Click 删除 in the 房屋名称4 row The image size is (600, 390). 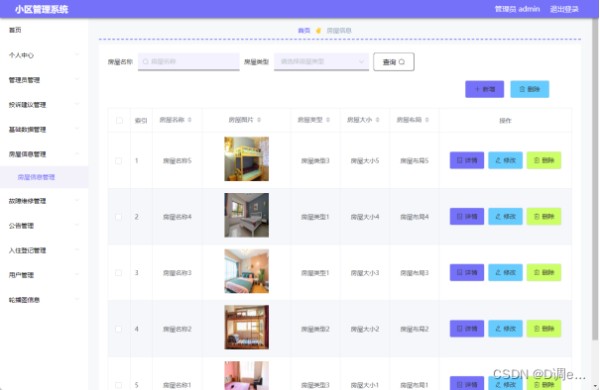pos(544,217)
